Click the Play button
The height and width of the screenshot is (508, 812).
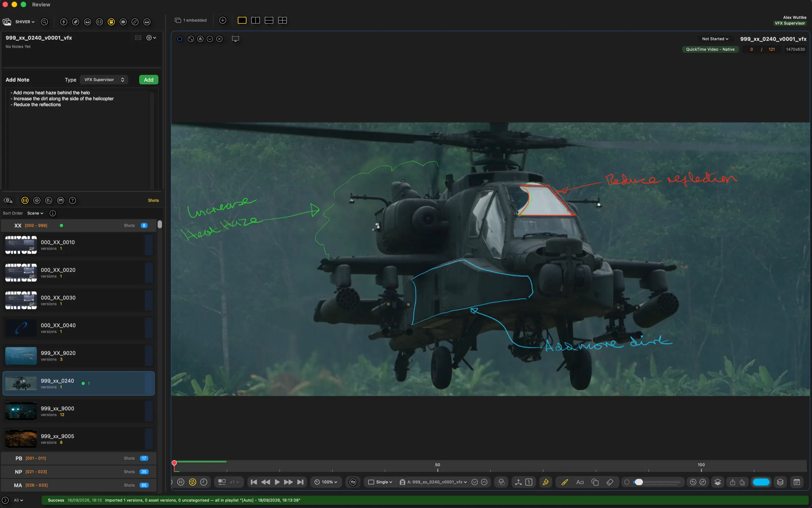(x=277, y=482)
